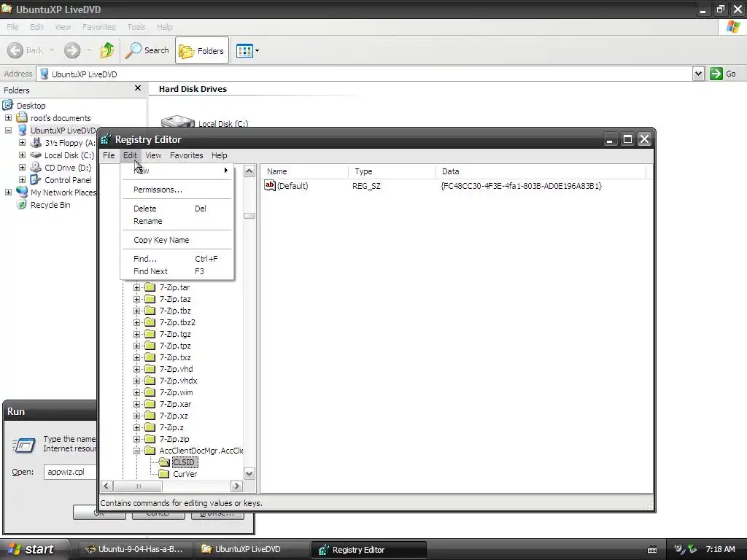Viewport: 747px width, 560px height.
Task: Open the New submenu arrow
Action: click(226, 171)
